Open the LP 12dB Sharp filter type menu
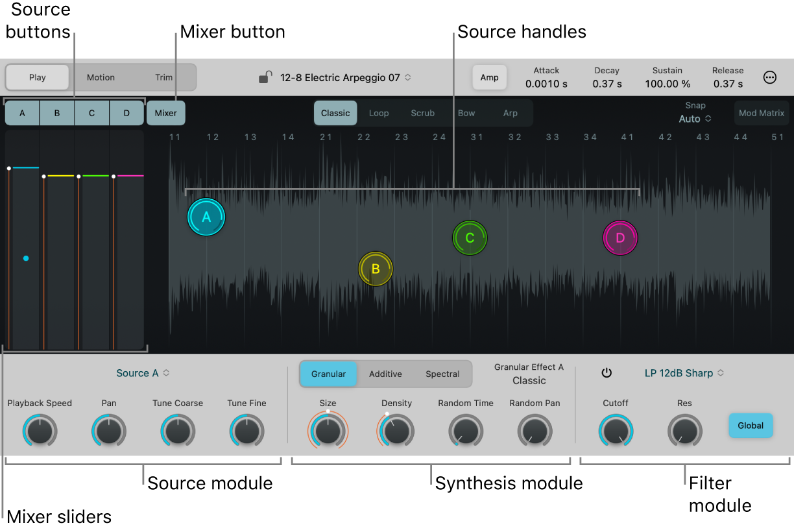 coord(684,373)
